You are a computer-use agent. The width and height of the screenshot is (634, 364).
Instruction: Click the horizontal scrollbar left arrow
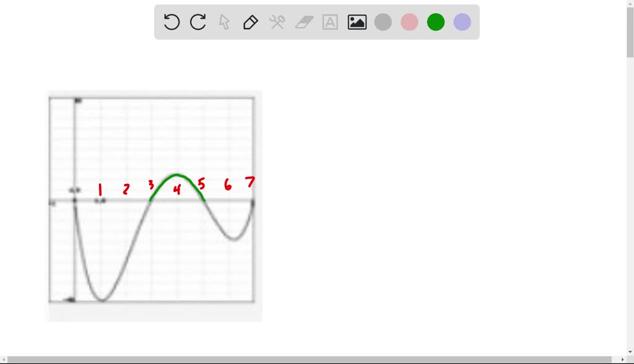click(4, 359)
